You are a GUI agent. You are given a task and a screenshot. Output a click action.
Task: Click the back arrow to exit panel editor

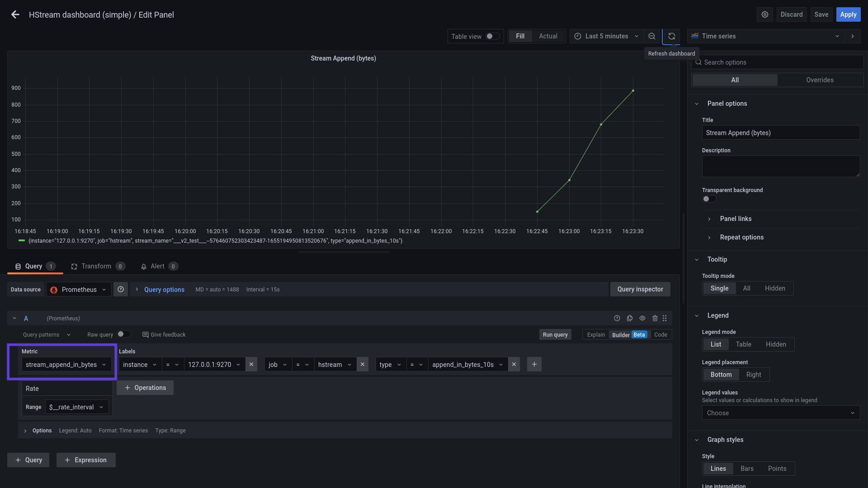(15, 14)
